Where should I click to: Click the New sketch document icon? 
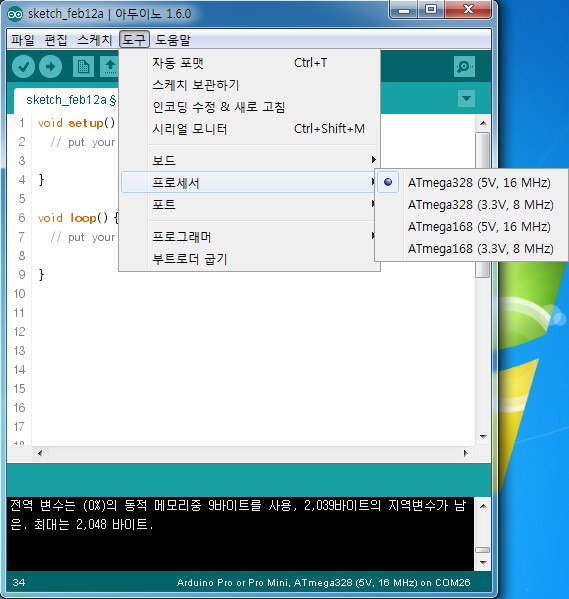pos(83,66)
